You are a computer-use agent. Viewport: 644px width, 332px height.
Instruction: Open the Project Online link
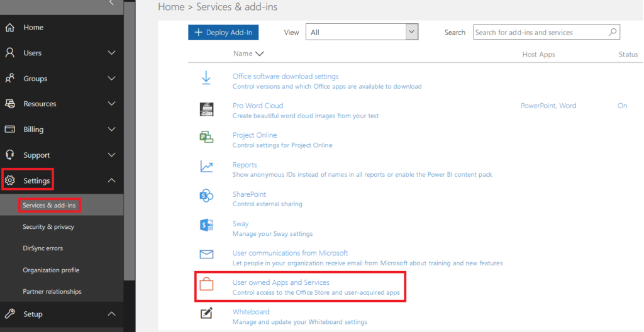click(x=255, y=135)
